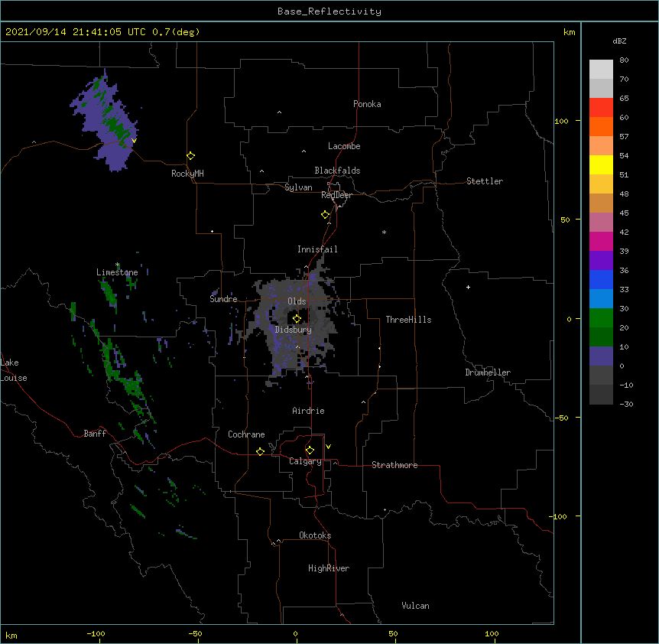
Task: Click the Didsbury label
Action: (x=294, y=330)
